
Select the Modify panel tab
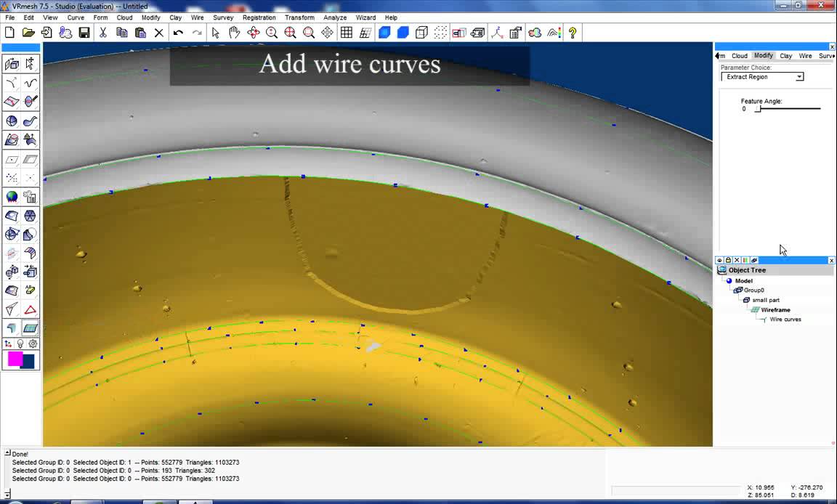pyautogui.click(x=764, y=55)
